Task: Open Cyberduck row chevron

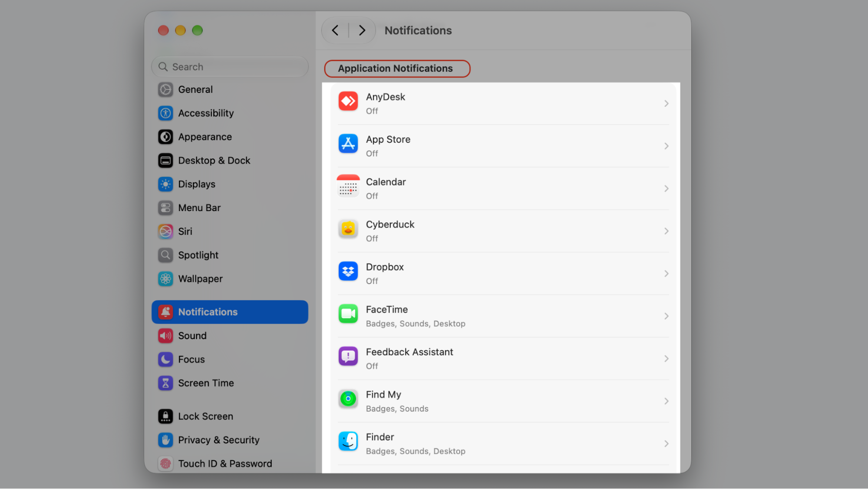Action: pyautogui.click(x=666, y=231)
